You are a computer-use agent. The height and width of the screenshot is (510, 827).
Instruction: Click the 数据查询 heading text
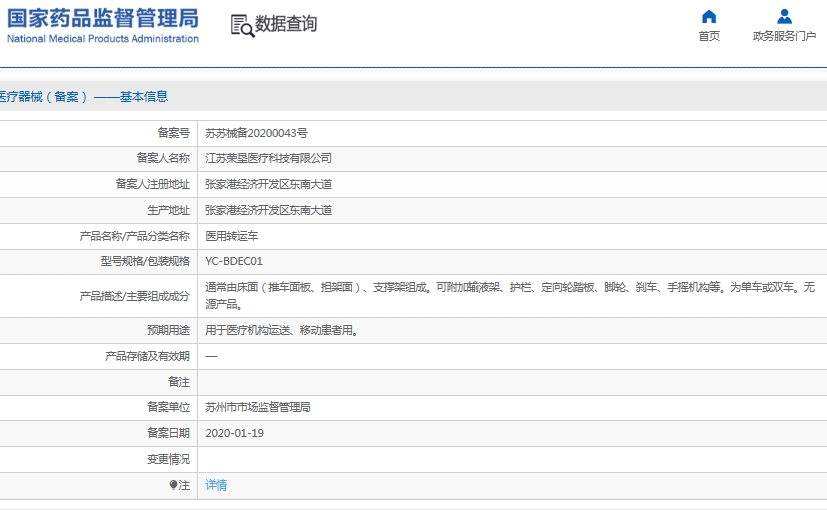286,24
